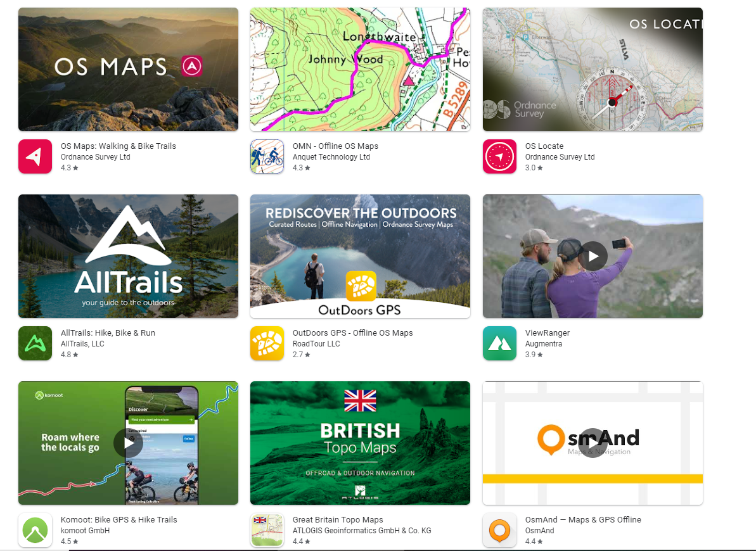Select the AllTrails lake banner image
756x551 pixels.
coord(128,256)
